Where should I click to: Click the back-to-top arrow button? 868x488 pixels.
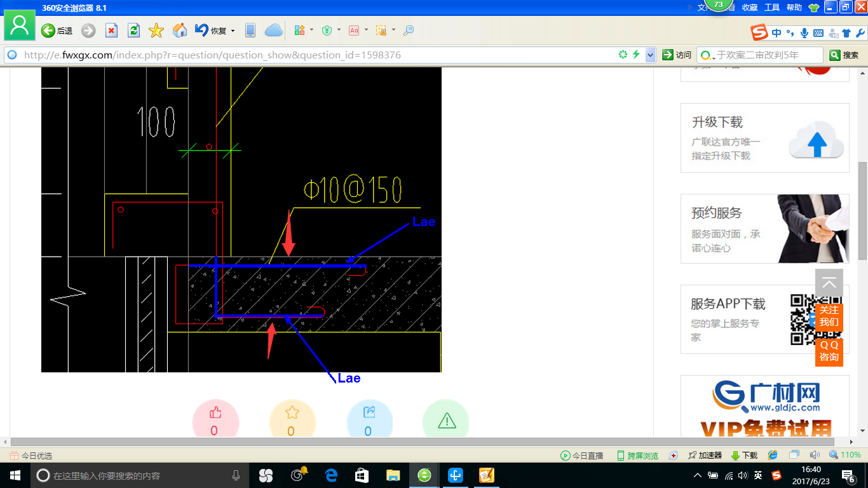coord(829,283)
